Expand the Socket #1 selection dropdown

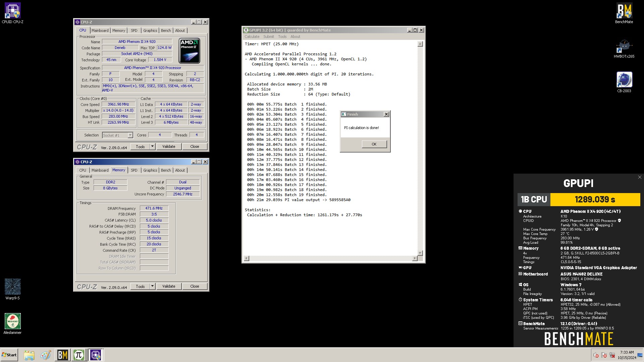[x=130, y=135]
